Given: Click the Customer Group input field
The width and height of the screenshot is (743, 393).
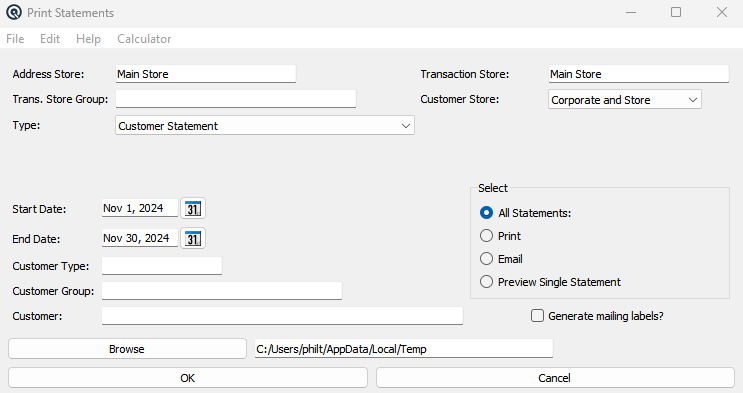Looking at the screenshot, I should (222, 291).
